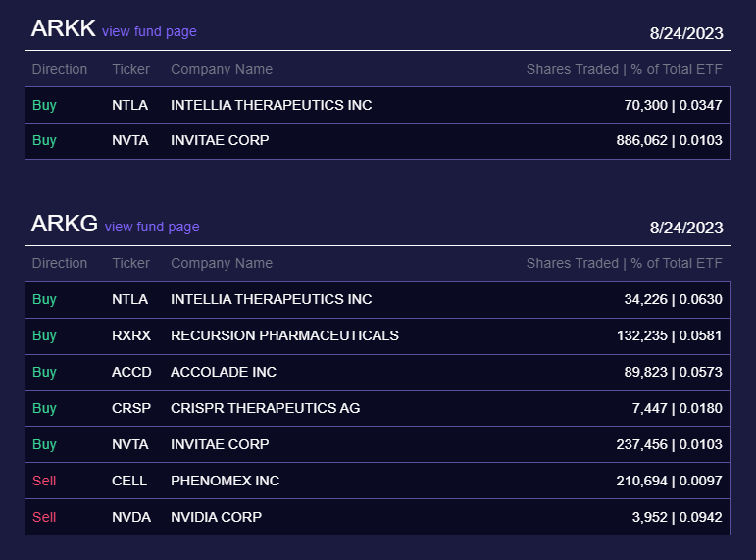Select value 132,235 | 0.0581
Screen dimensions: 756x560
coord(669,335)
